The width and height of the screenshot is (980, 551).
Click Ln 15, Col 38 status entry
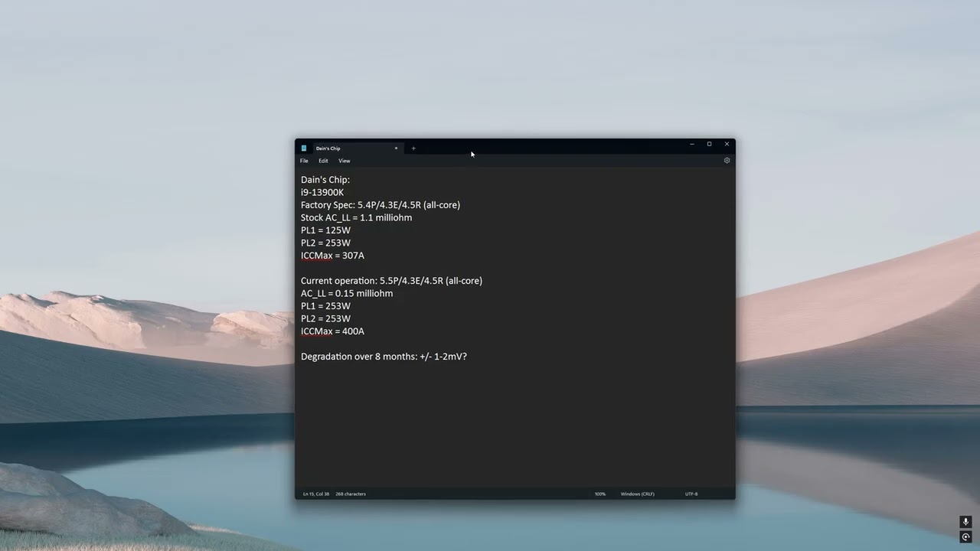click(315, 494)
